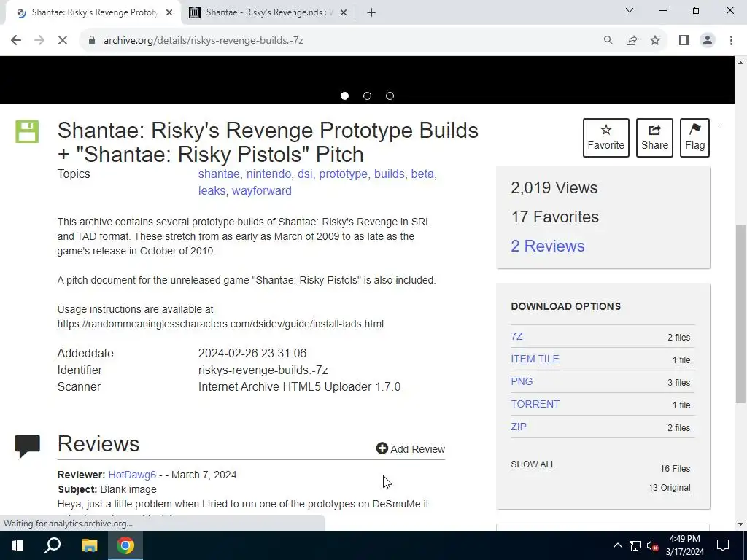Select third carousel dot

pos(390,96)
